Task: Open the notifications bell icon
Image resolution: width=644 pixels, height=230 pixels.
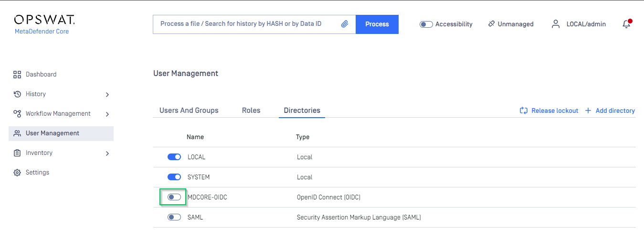Action: click(x=627, y=24)
